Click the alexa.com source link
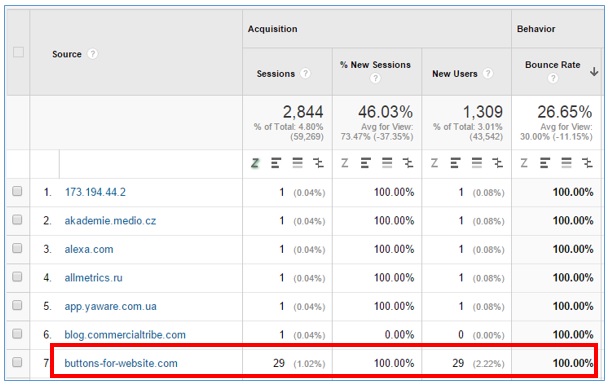The height and width of the screenshot is (389, 609). coord(89,249)
